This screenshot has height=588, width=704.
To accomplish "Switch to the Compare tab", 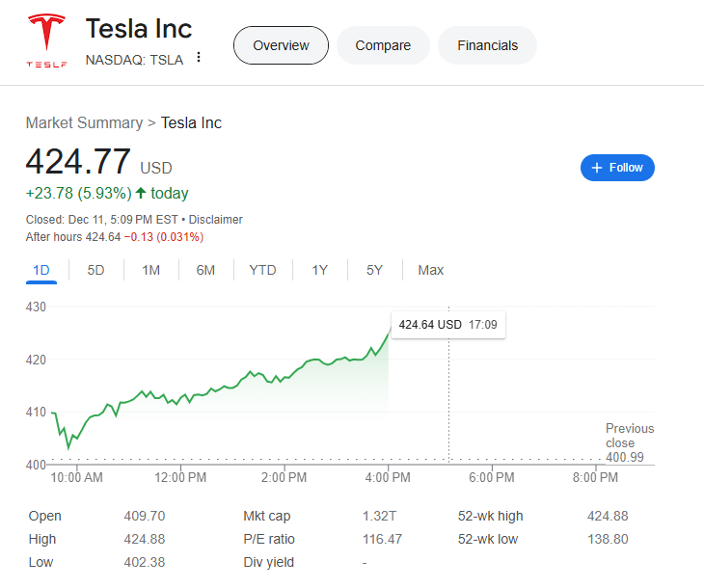I will click(383, 45).
